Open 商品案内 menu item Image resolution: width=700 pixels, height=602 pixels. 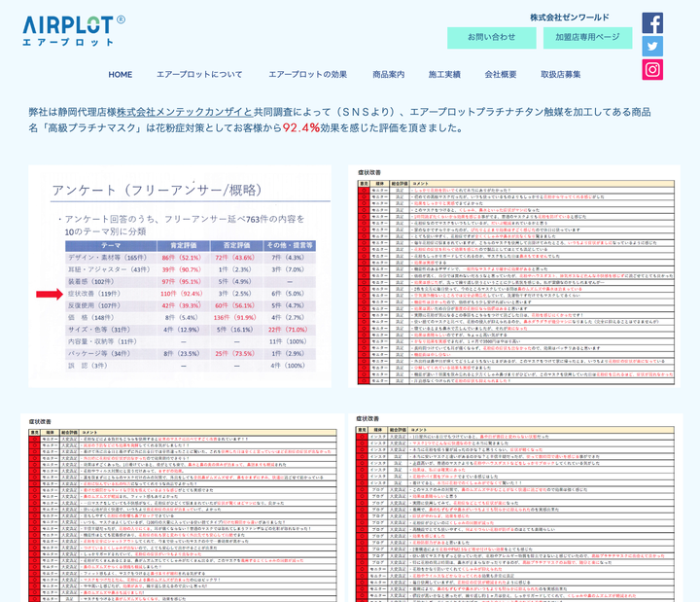click(388, 75)
